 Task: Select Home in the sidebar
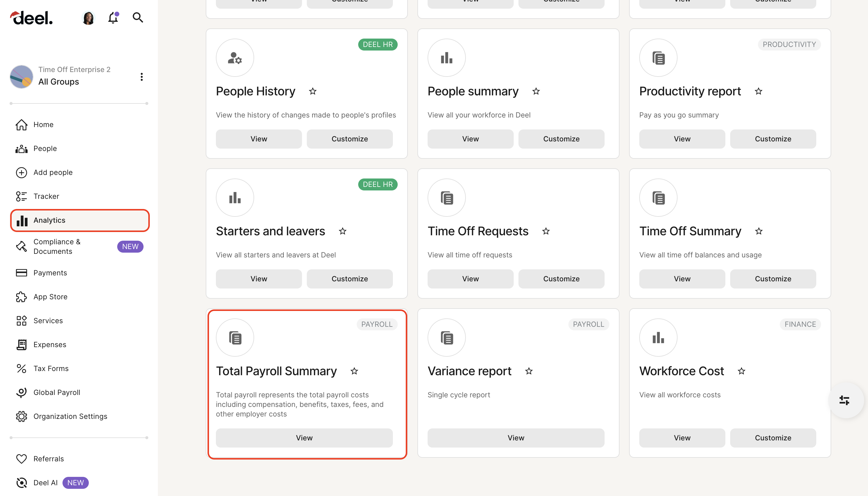pos(43,124)
